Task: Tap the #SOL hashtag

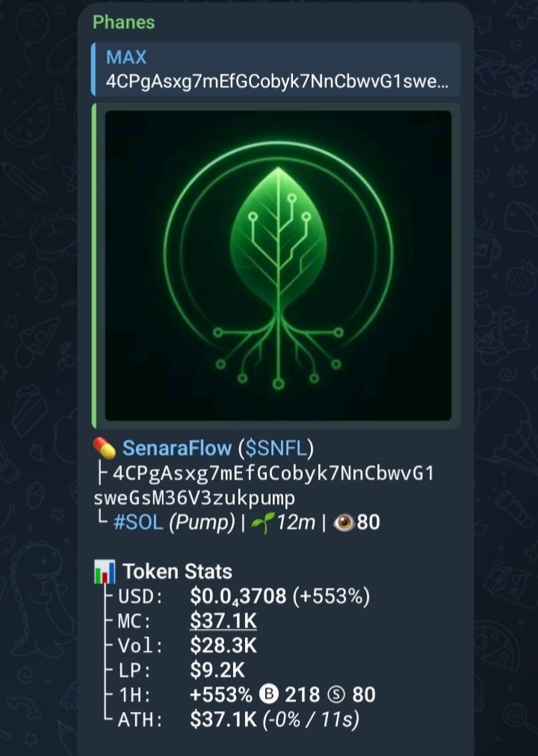Action: [138, 523]
